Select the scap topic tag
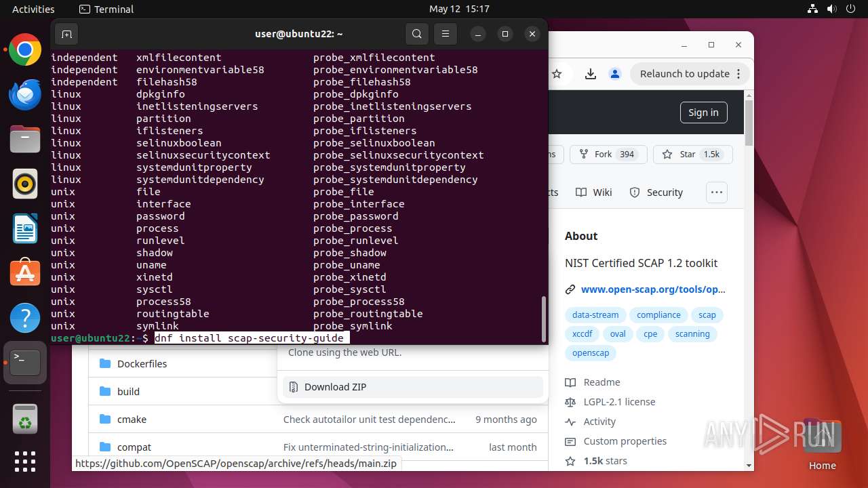868x488 pixels. [x=707, y=315]
